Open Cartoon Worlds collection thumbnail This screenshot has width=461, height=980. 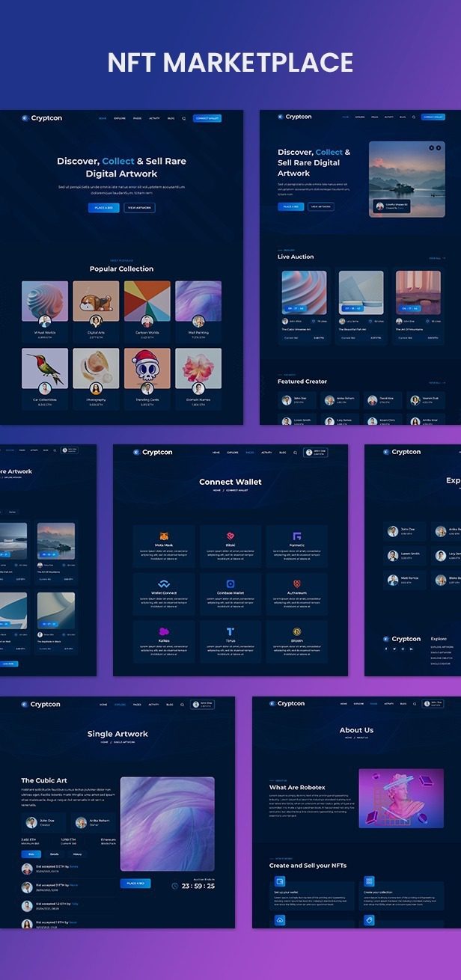[x=147, y=301]
